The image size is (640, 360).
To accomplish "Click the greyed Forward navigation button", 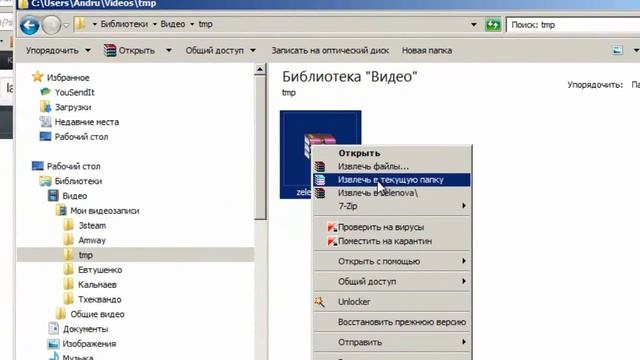I will click(x=51, y=25).
